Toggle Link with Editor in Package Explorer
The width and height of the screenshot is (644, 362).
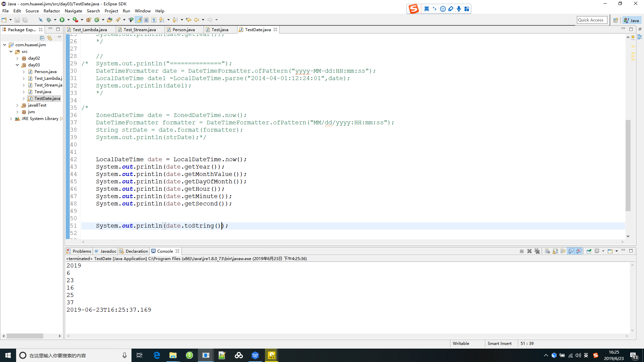tap(50, 38)
